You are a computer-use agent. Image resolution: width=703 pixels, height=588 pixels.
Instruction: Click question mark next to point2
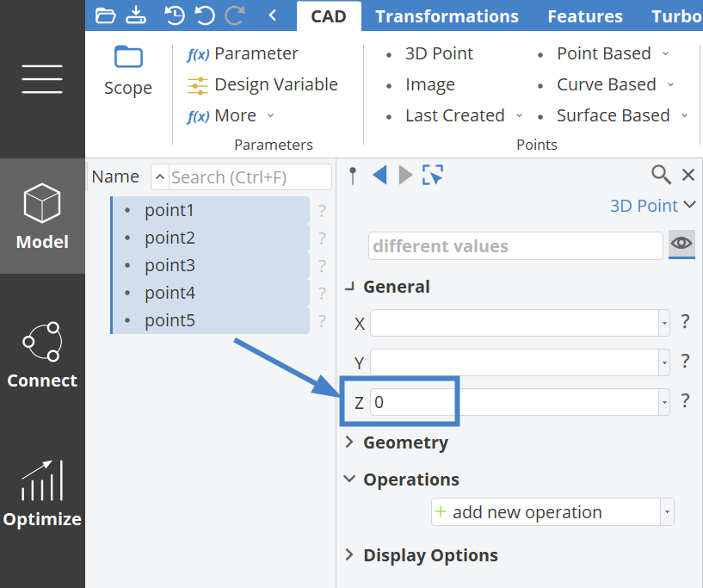point(322,238)
